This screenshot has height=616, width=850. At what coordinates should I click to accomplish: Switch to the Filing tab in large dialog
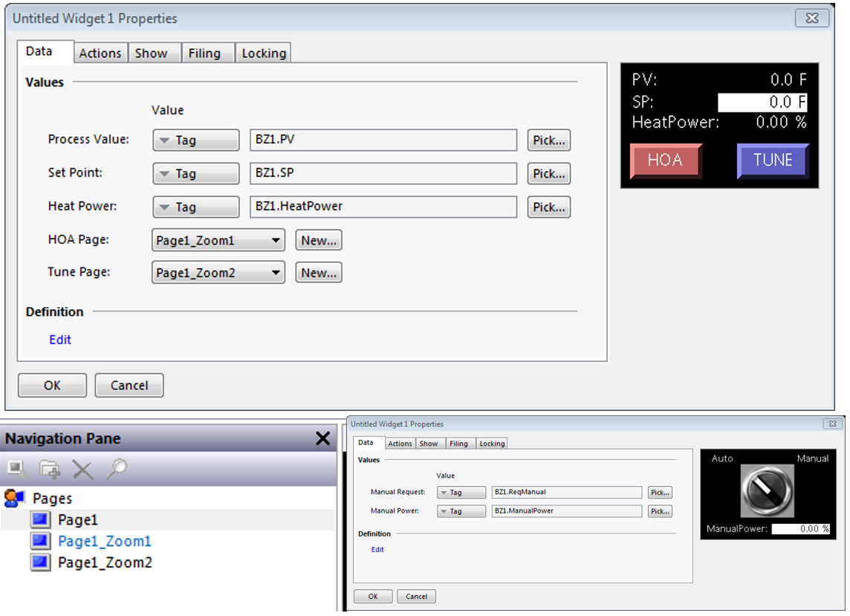click(207, 54)
